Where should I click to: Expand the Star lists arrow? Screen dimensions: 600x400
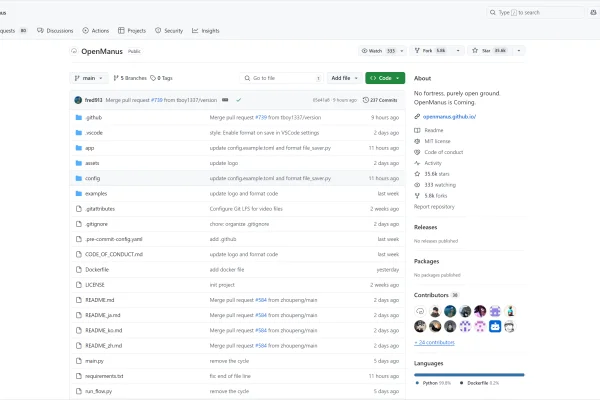pyautogui.click(x=519, y=51)
